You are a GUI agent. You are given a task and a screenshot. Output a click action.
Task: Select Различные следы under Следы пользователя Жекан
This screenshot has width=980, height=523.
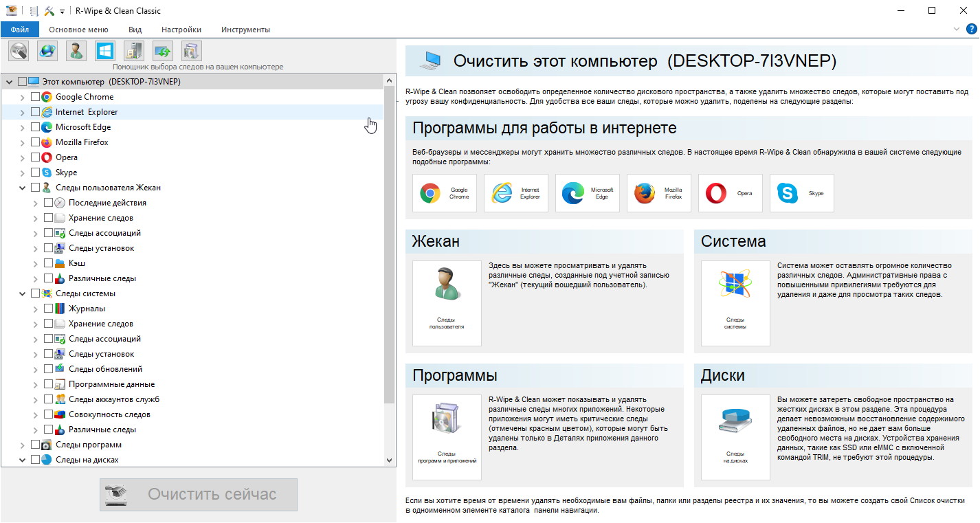pos(102,278)
